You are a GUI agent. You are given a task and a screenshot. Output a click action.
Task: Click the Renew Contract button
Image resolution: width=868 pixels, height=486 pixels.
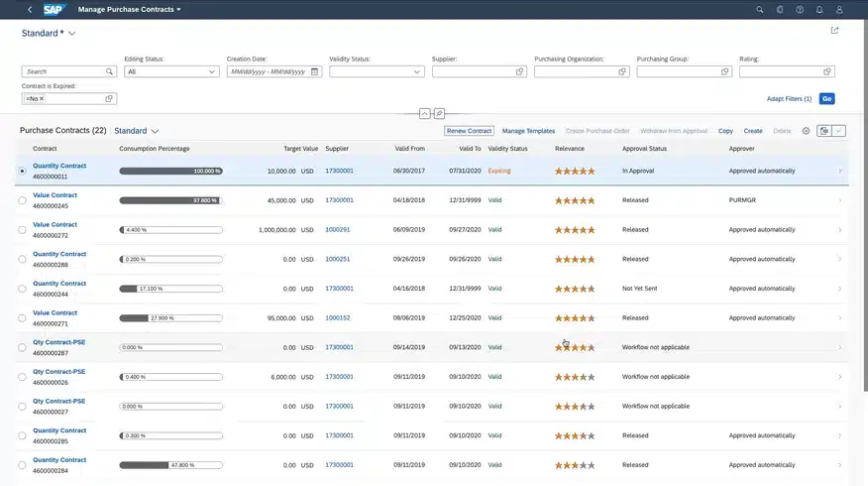point(469,131)
